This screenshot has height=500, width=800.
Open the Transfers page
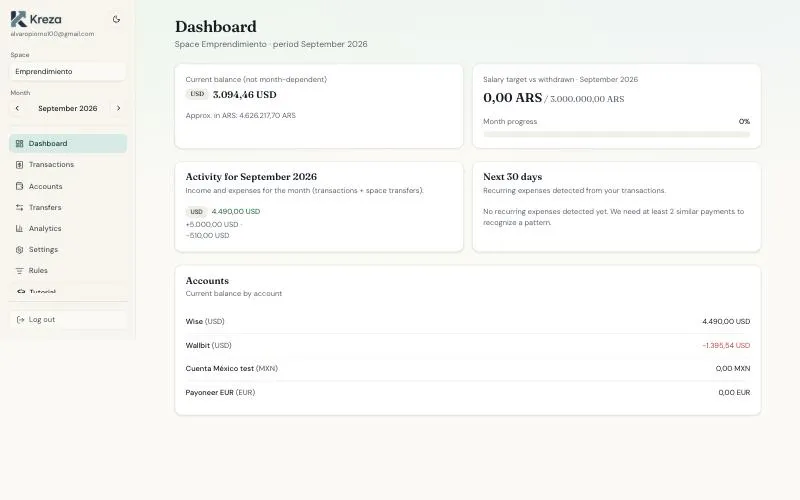pyautogui.click(x=68, y=207)
